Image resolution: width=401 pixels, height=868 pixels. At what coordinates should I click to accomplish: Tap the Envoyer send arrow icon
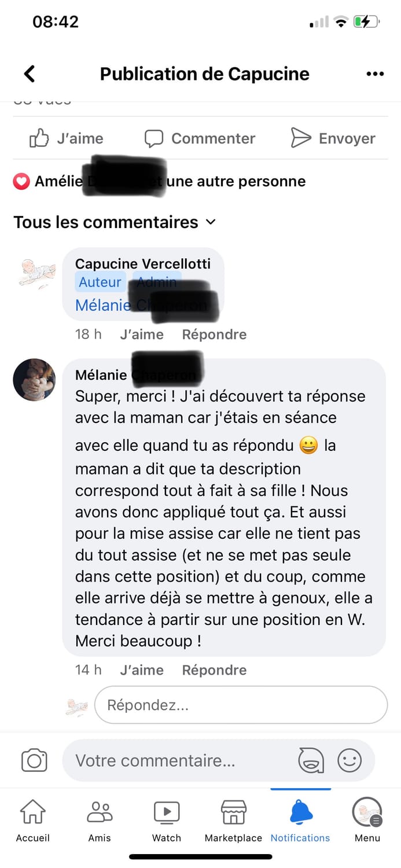tap(301, 138)
